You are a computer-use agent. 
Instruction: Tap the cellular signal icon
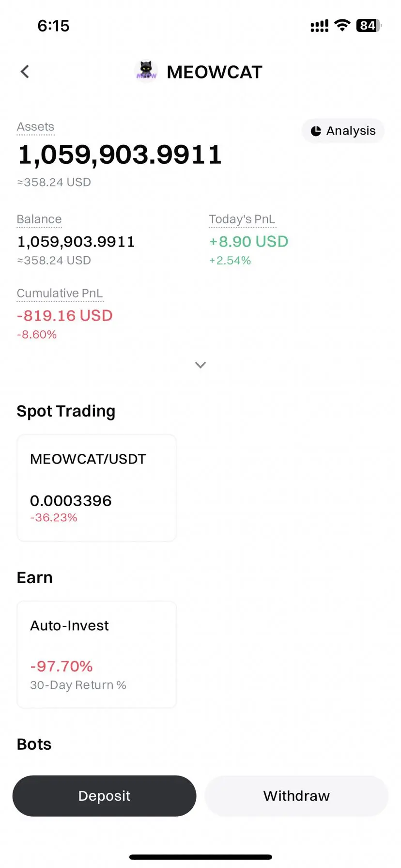320,26
